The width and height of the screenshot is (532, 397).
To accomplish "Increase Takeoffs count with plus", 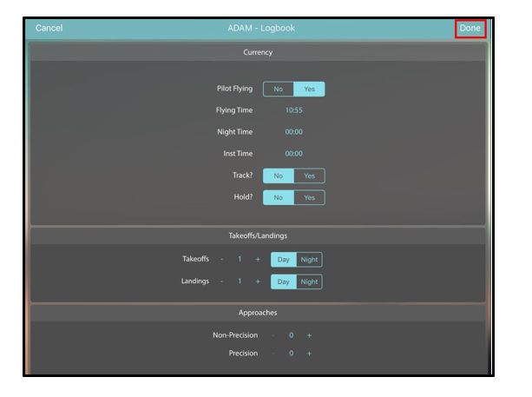I will tap(258, 259).
